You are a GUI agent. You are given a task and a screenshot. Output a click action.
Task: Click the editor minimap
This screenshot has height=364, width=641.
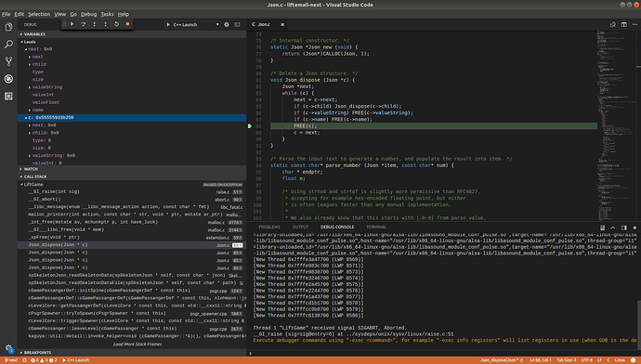click(617, 125)
